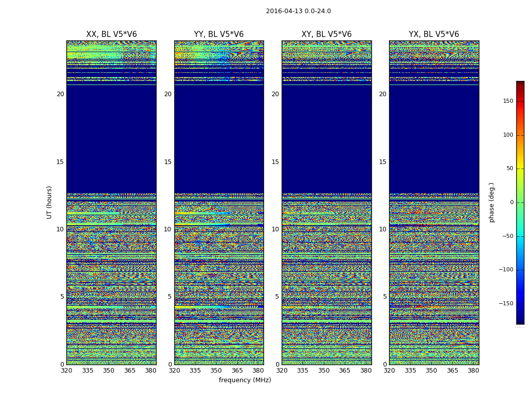Click the figure title 2016-04-13 0.0-24.0

[x=298, y=11]
